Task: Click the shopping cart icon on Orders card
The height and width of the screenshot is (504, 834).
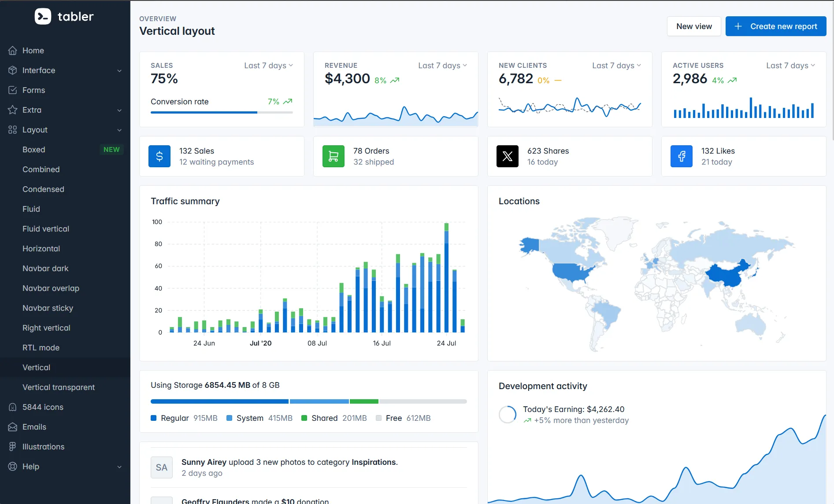Action: point(333,156)
